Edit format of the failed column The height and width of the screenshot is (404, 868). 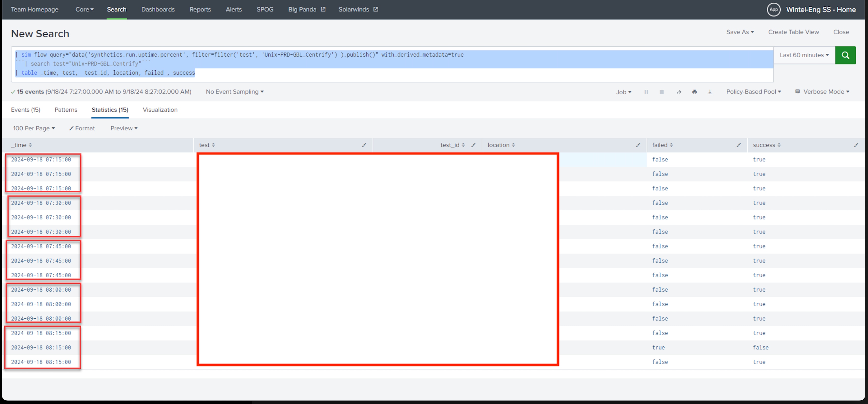pos(738,145)
